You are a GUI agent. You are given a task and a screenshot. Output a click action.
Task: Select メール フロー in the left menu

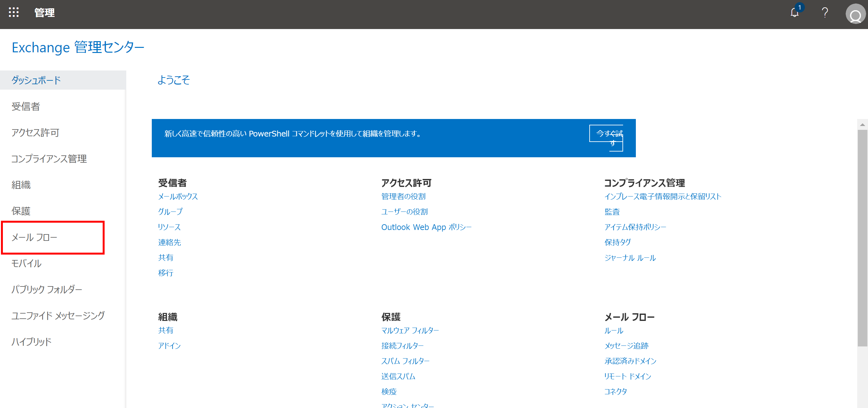tap(34, 237)
